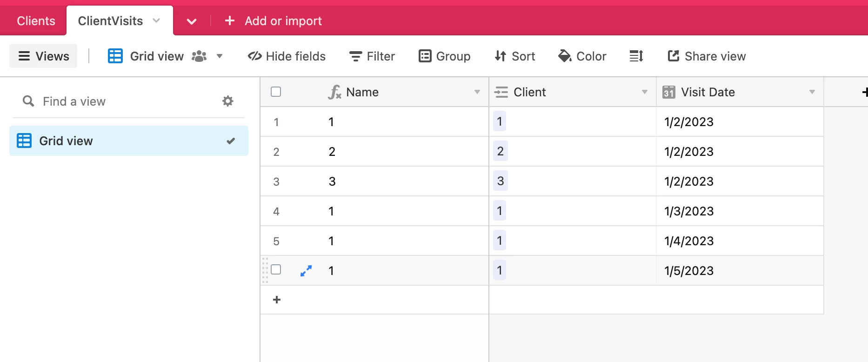Click the Client chip in 1/3/2023 row
The width and height of the screenshot is (868, 362).
(x=500, y=211)
